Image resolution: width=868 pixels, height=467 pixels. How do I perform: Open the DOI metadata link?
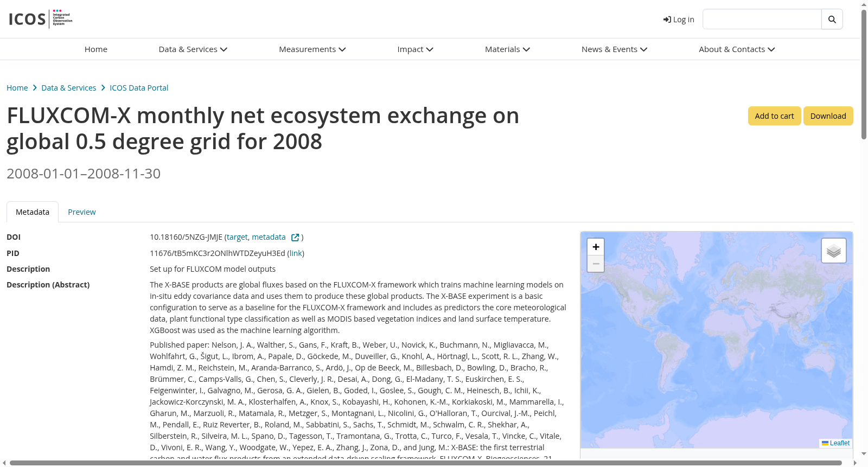pos(269,237)
